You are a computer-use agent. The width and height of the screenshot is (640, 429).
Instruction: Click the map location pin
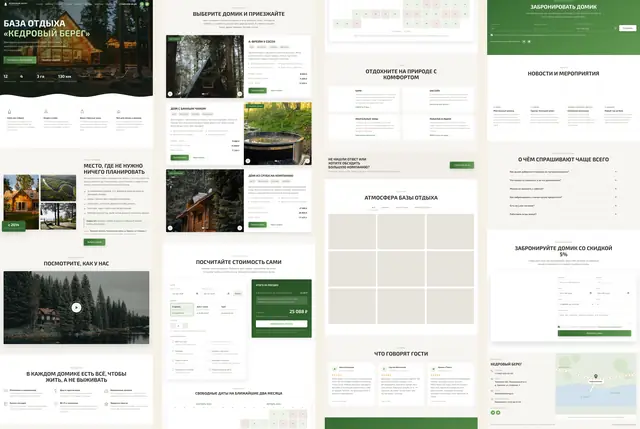point(596,376)
